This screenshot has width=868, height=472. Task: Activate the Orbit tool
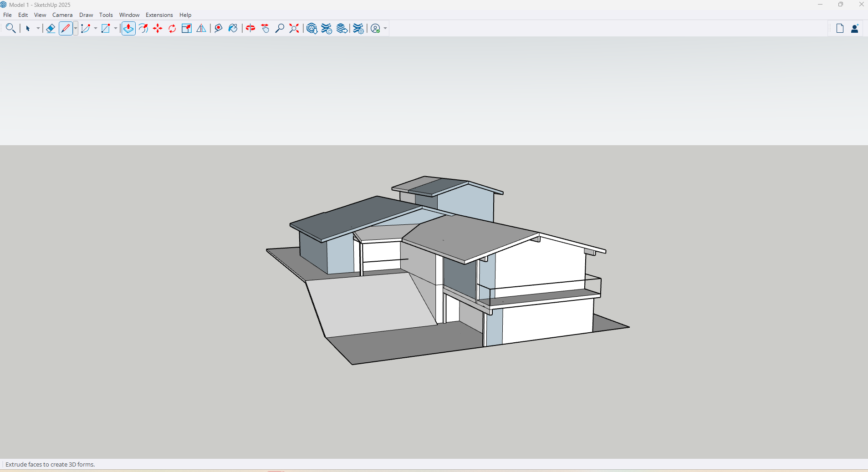[x=250, y=29]
